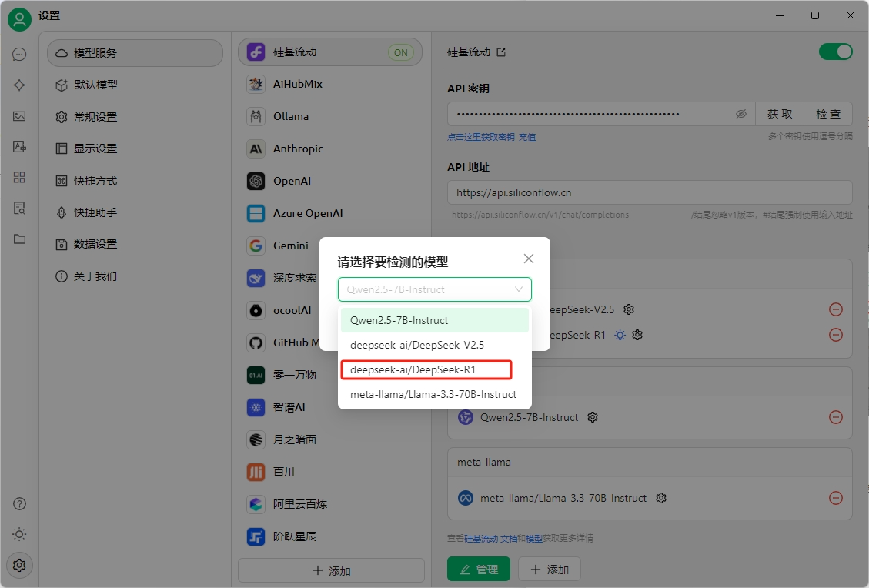Open settings gear for DeepSeek-V2.5 model
This screenshot has height=588, width=869.
click(629, 309)
